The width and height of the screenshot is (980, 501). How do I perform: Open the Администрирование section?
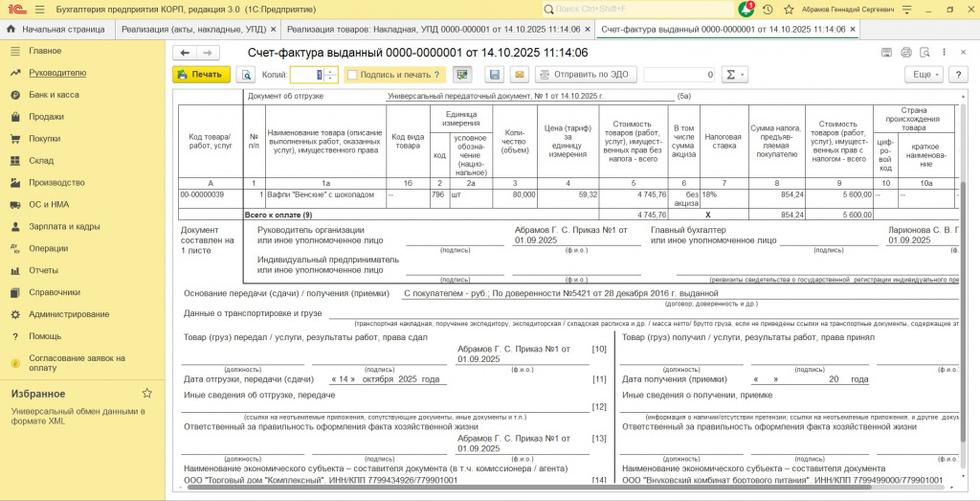point(69,314)
